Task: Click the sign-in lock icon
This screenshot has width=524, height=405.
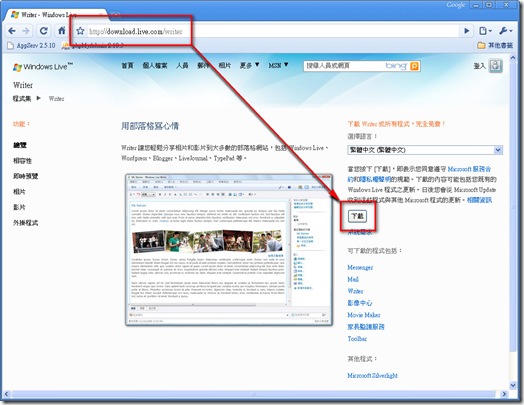Action: coord(495,65)
